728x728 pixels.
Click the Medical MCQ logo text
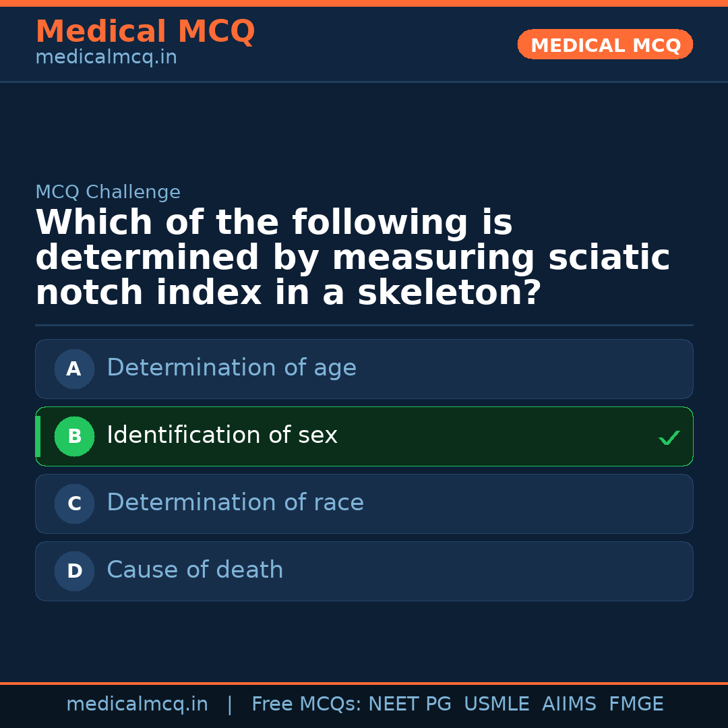[145, 32]
